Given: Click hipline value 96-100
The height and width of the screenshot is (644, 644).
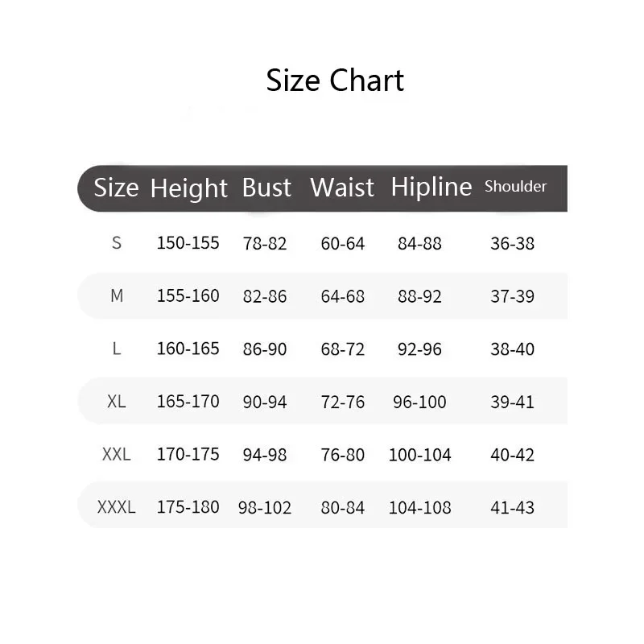Looking at the screenshot, I should [419, 402].
